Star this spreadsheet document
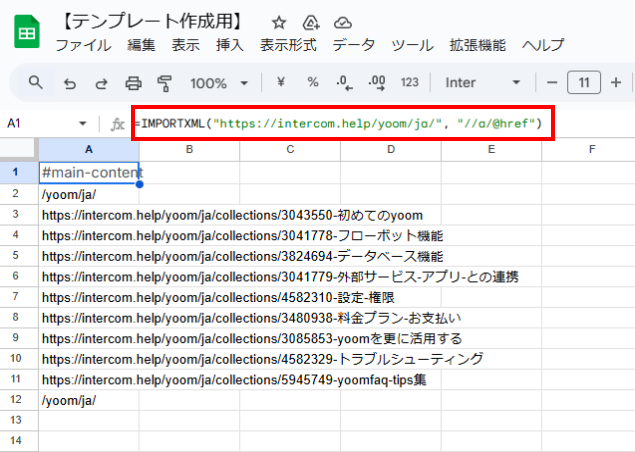 click(279, 22)
